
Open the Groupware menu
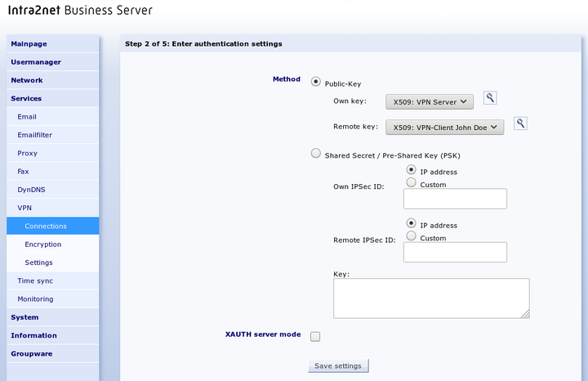[x=53, y=353]
